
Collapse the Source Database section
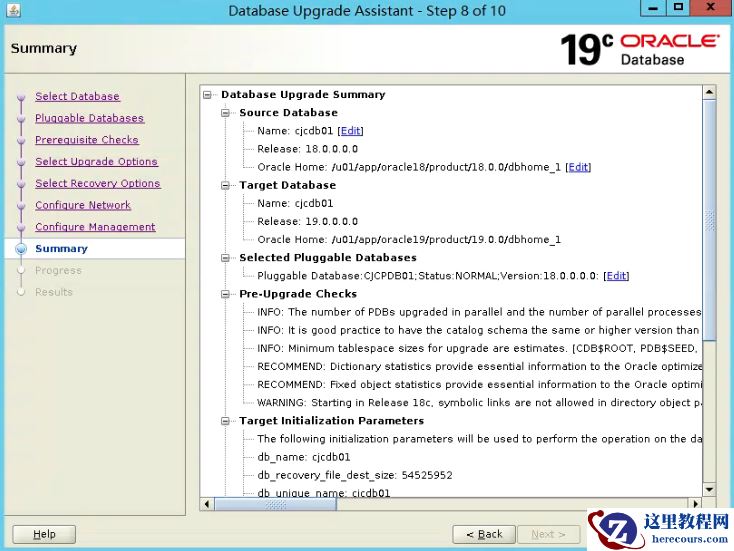point(226,113)
